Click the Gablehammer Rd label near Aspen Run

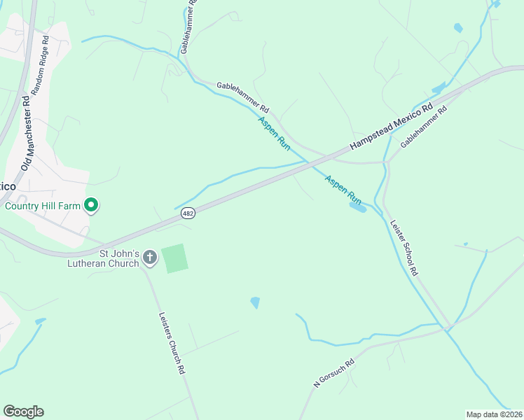[x=243, y=97]
